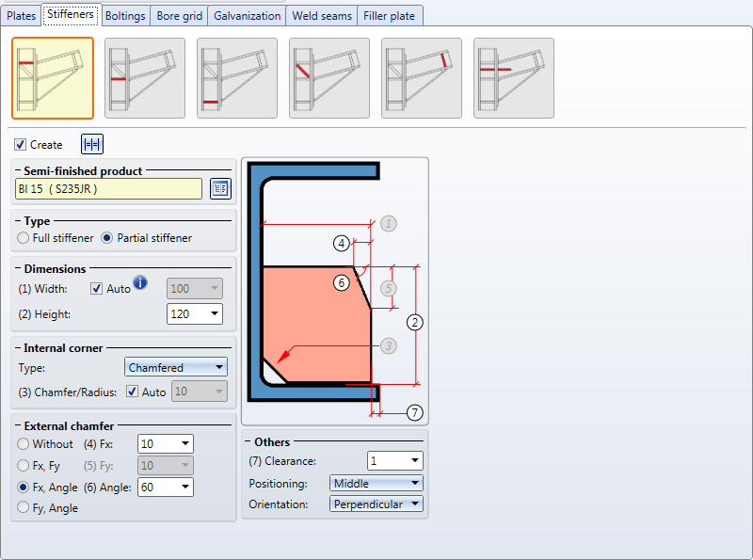Click the semi-finished product field Bl 15
Image resolution: width=753 pixels, height=560 pixels.
coord(108,189)
